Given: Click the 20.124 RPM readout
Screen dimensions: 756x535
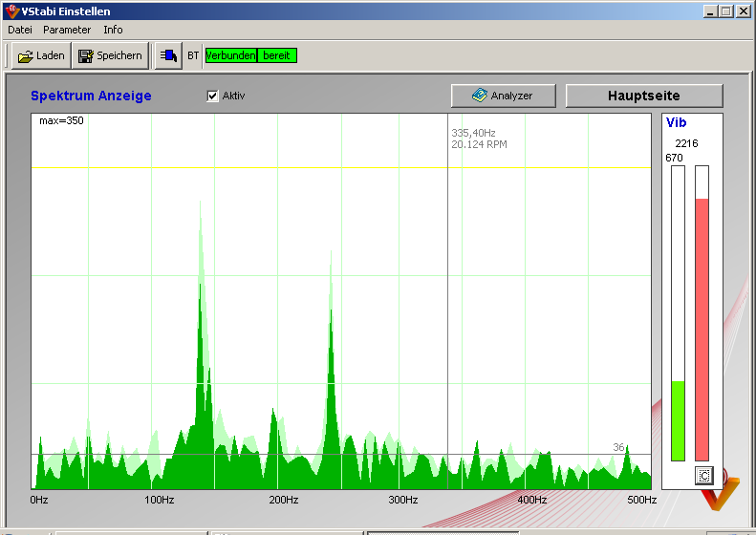Looking at the screenshot, I should 479,144.
